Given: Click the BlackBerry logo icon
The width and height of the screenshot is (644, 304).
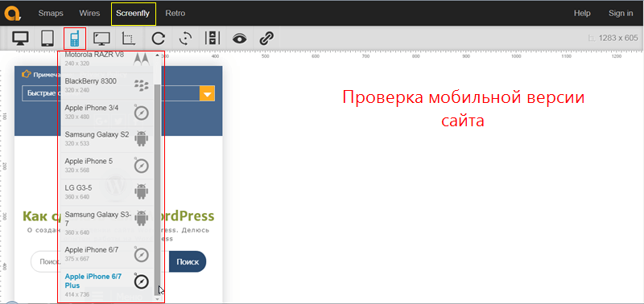Looking at the screenshot, I should click(x=142, y=85).
